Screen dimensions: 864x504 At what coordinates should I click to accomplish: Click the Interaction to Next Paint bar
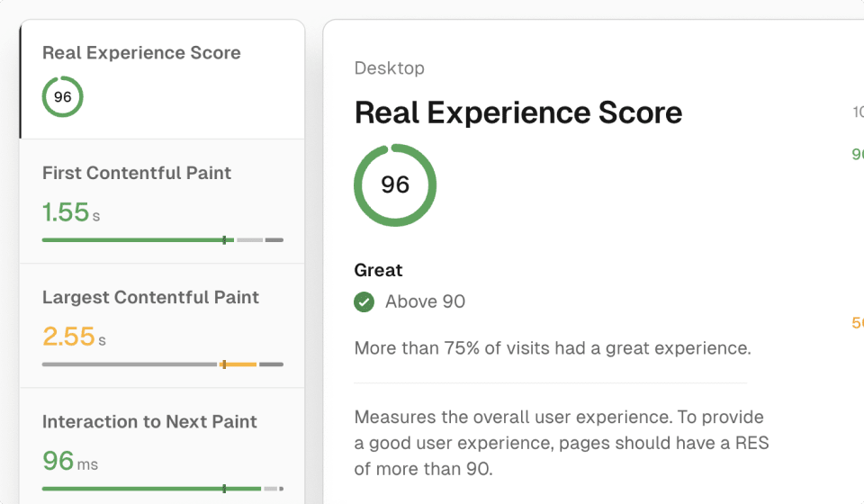[x=163, y=489]
